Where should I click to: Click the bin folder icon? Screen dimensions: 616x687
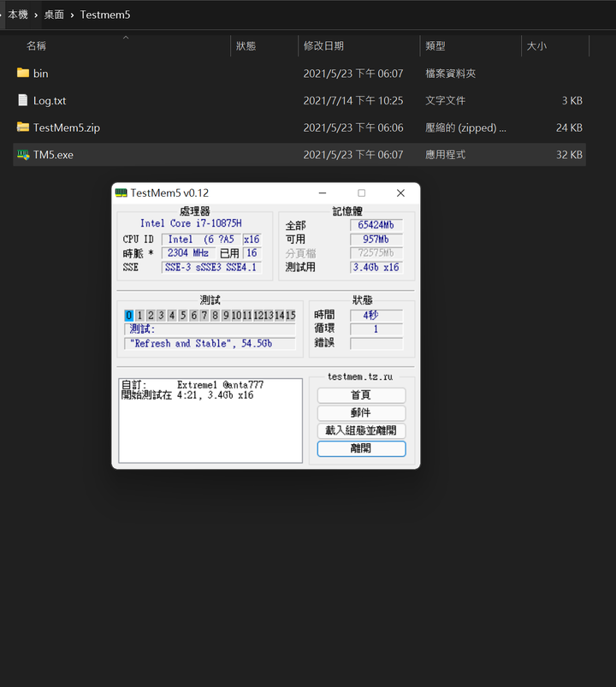[x=23, y=73]
